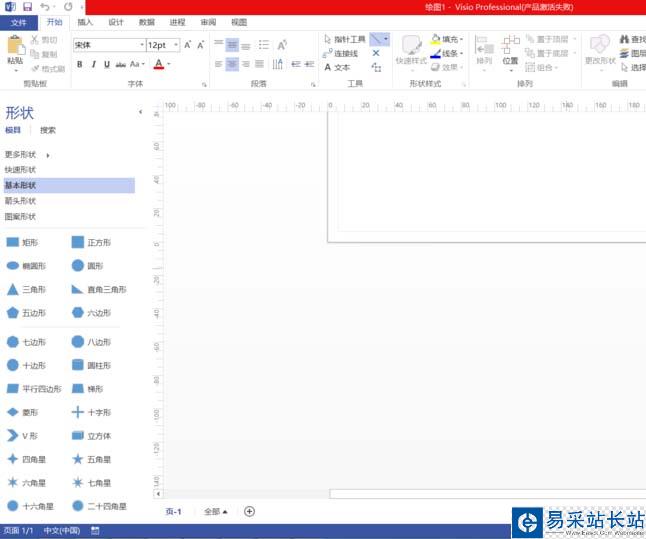Toggle Bold formatting
646x539 pixels.
coord(80,64)
